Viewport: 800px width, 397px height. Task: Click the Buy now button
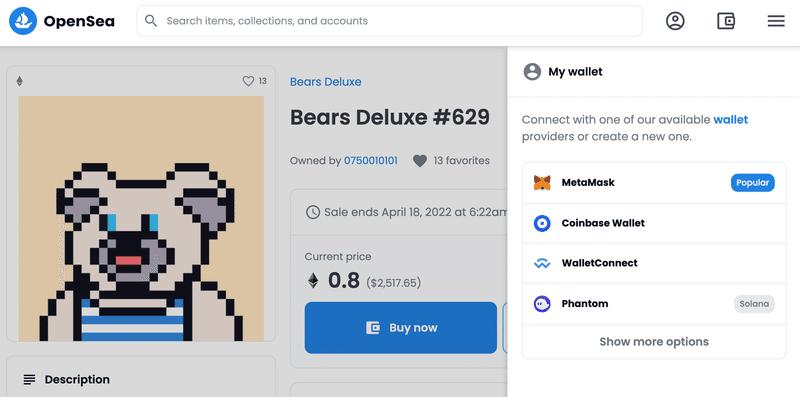(401, 328)
